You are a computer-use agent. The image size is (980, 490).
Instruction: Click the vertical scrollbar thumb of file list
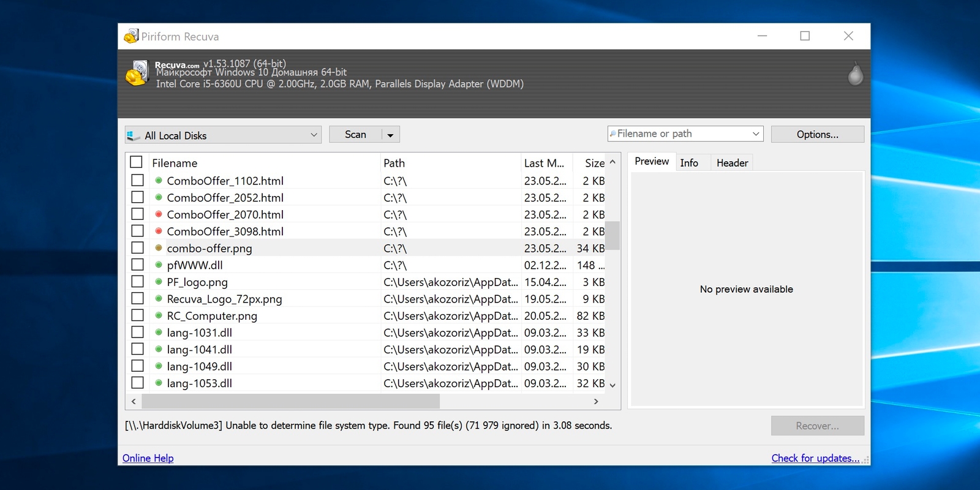click(x=612, y=235)
